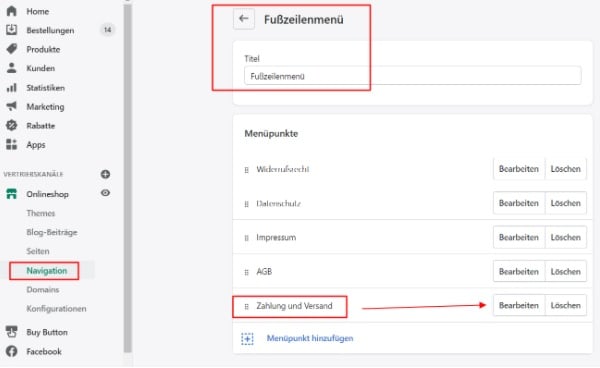Click Bearbeiten for Zahlung und Versand

[x=518, y=305]
